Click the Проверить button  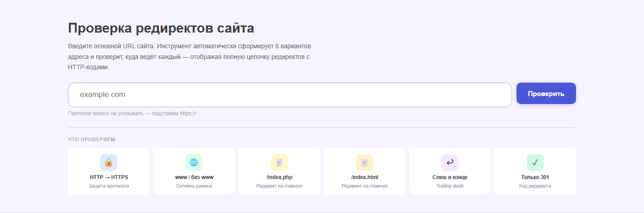[x=546, y=94]
